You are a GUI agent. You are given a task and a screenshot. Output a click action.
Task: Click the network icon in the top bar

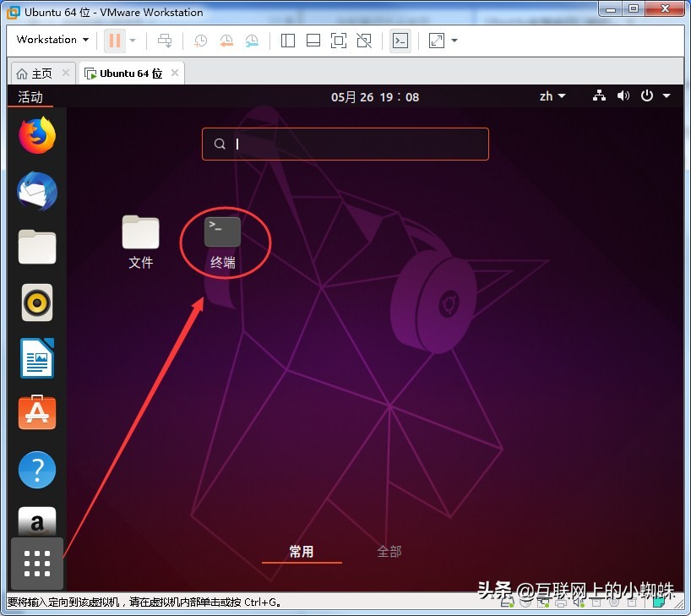(599, 95)
